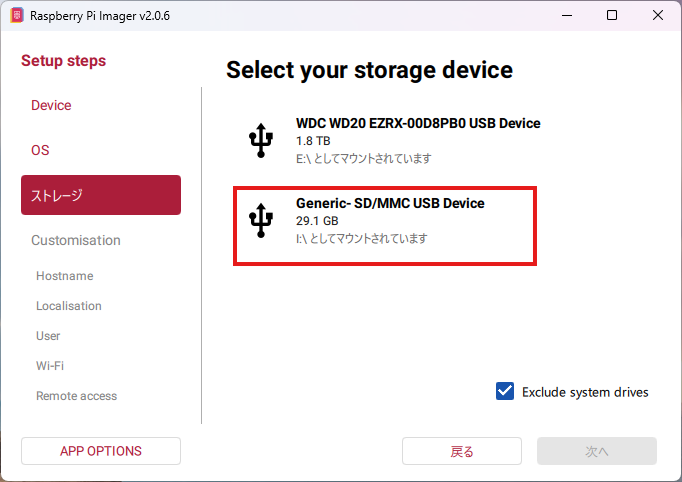Click the Raspberry Pi Imager title bar icon
682x482 pixels.
[x=16, y=16]
